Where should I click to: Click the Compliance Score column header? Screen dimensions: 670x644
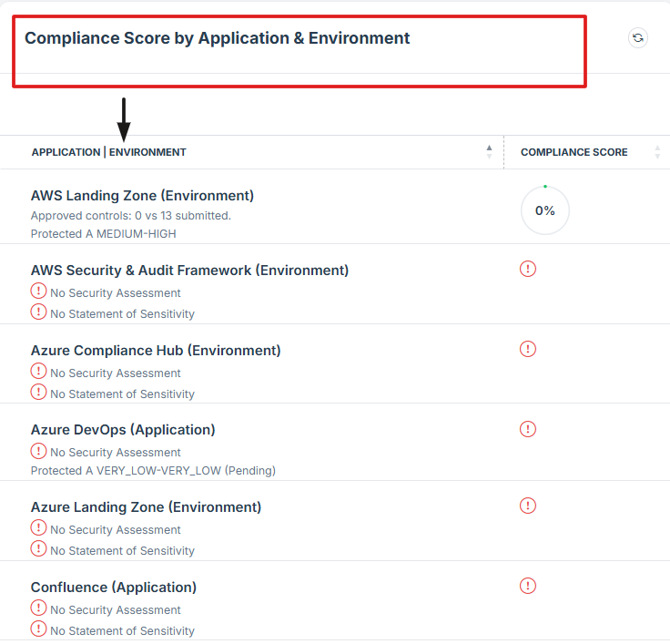coord(574,152)
